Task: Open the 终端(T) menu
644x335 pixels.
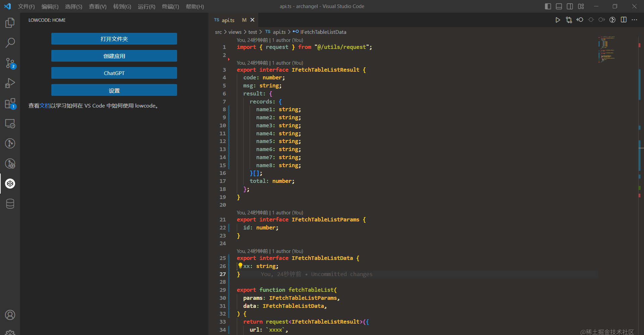Action: coord(170,6)
